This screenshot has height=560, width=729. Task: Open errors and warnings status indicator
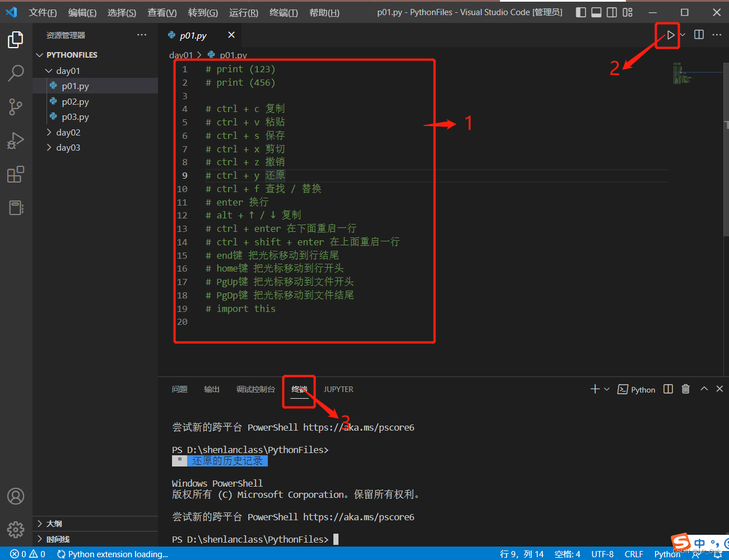point(27,554)
